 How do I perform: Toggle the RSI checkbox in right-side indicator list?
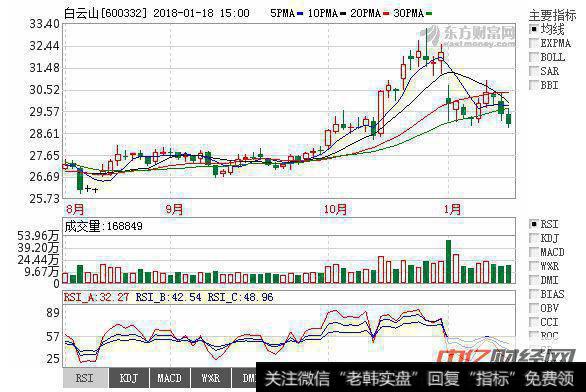pyautogui.click(x=534, y=224)
